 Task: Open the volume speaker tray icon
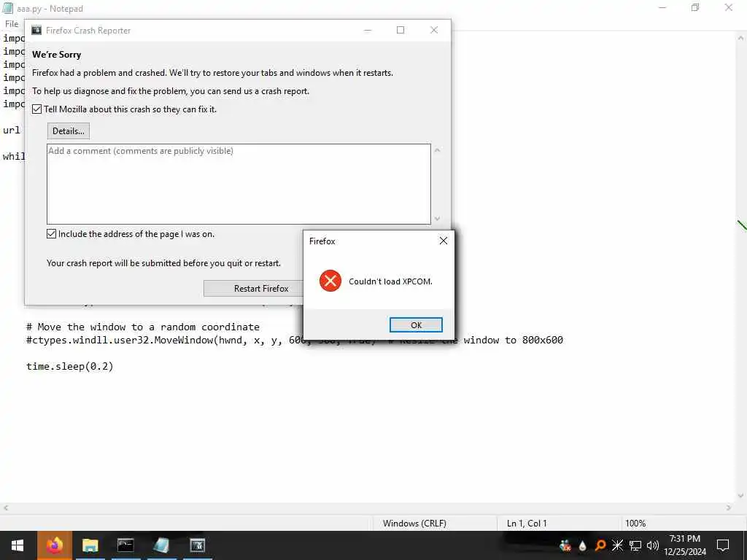pos(653,545)
